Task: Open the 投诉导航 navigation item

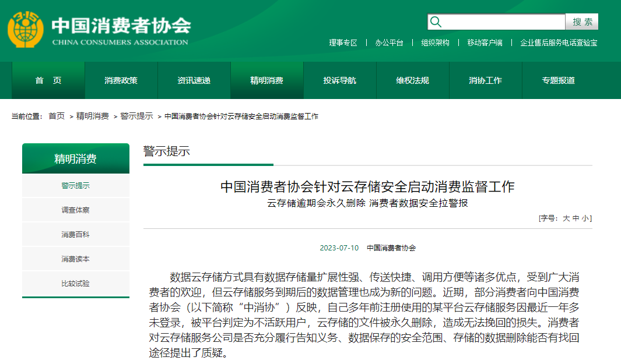Action: click(x=340, y=80)
